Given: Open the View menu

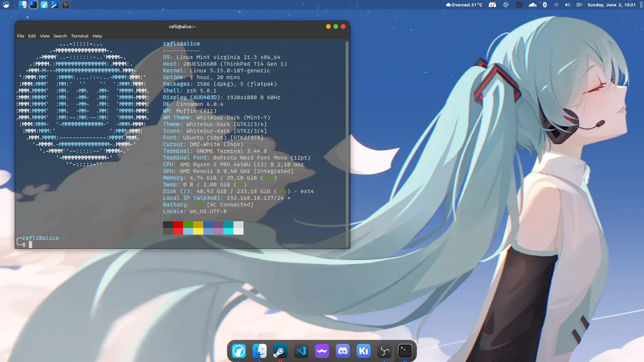Looking at the screenshot, I should tap(45, 36).
